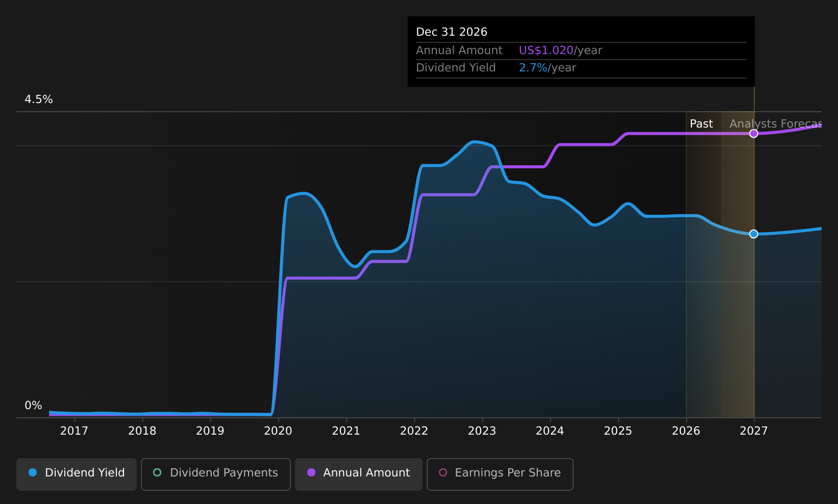The height and width of the screenshot is (504, 838).
Task: Click the 2019 x-axis label
Action: point(210,431)
